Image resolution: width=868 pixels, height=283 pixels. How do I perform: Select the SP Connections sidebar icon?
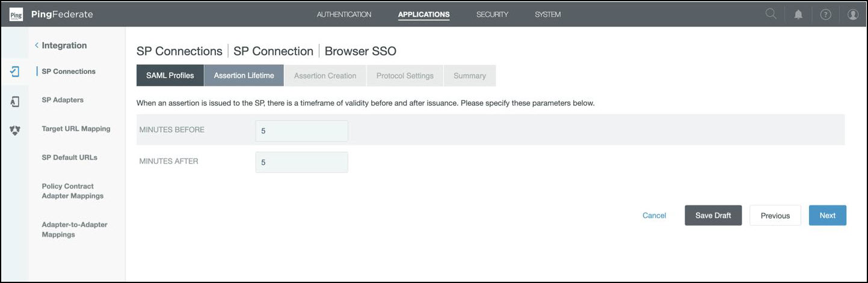point(15,72)
